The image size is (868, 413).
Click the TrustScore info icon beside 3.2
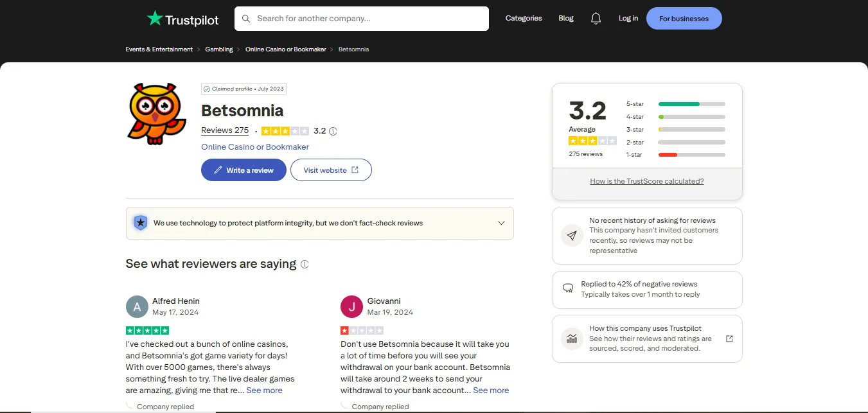click(x=333, y=131)
